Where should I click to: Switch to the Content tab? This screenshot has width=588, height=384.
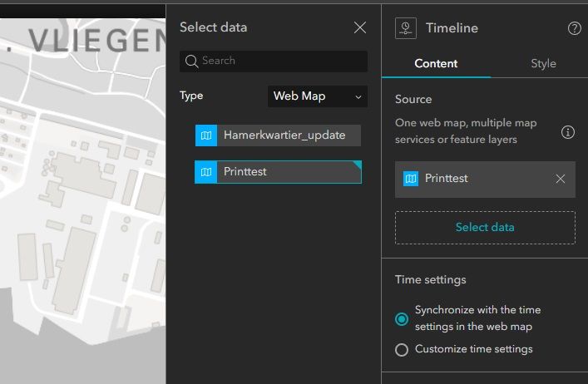(x=436, y=63)
